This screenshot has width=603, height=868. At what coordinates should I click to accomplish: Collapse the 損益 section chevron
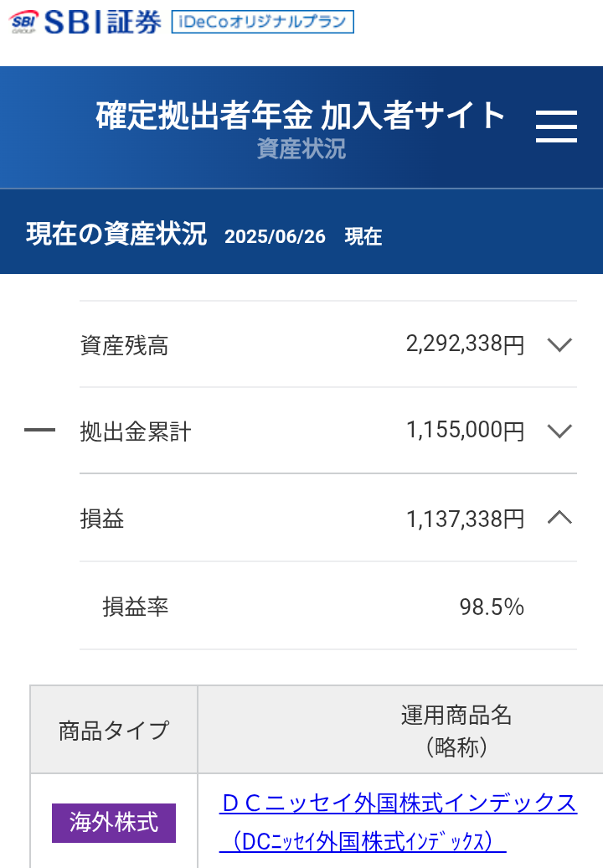[559, 519]
